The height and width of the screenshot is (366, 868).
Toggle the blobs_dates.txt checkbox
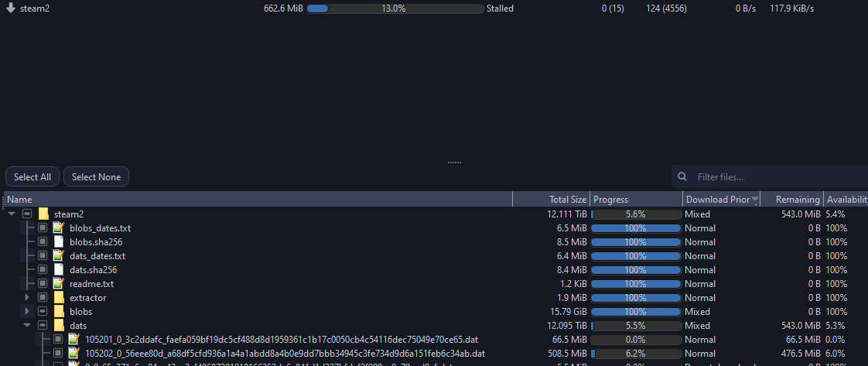(43, 228)
